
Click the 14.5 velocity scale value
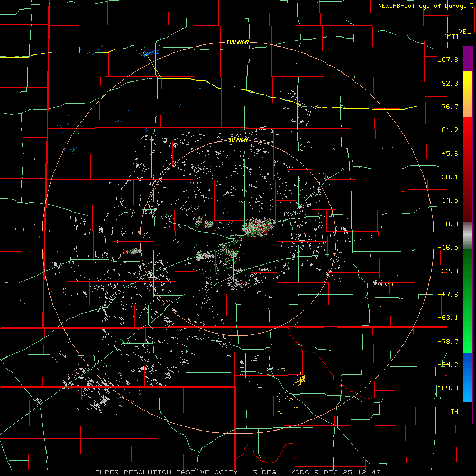pyautogui.click(x=450, y=200)
